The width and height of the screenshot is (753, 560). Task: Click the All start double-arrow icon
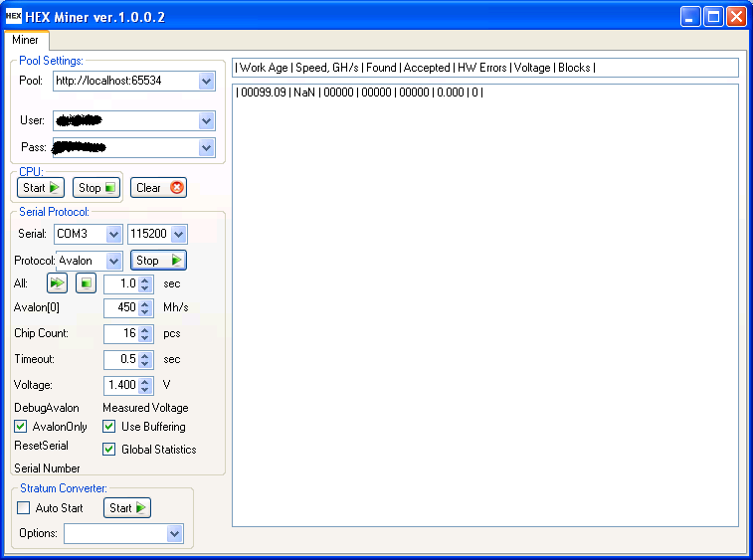pos(57,283)
